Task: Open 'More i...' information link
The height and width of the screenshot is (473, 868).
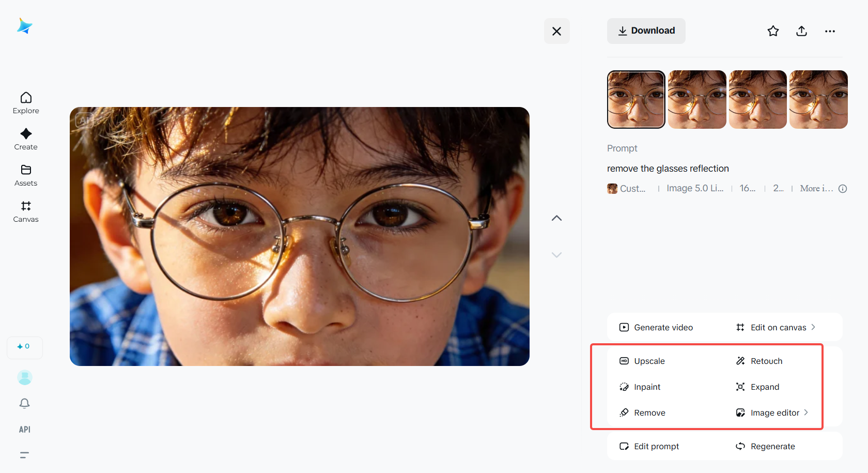Action: pos(816,189)
